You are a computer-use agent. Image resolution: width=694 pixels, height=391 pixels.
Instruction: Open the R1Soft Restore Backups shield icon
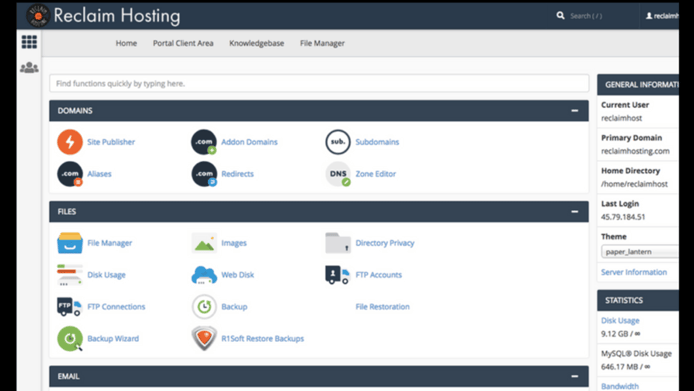pos(204,338)
